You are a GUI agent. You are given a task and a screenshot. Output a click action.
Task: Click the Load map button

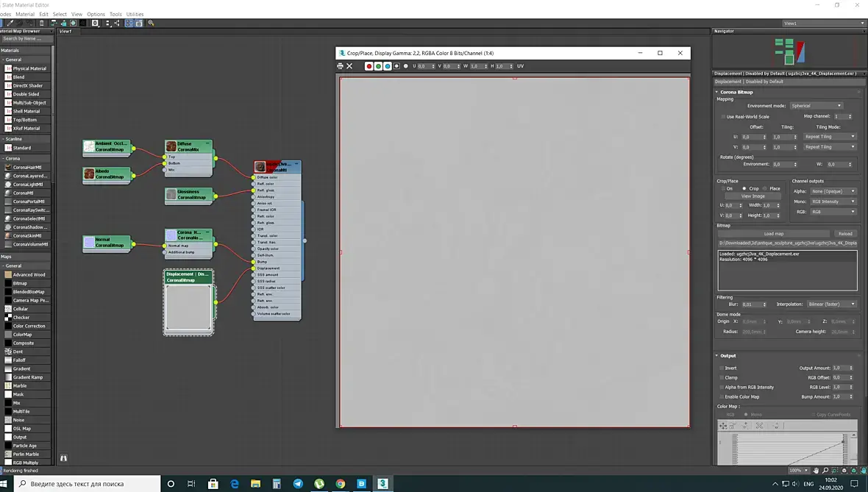(773, 234)
